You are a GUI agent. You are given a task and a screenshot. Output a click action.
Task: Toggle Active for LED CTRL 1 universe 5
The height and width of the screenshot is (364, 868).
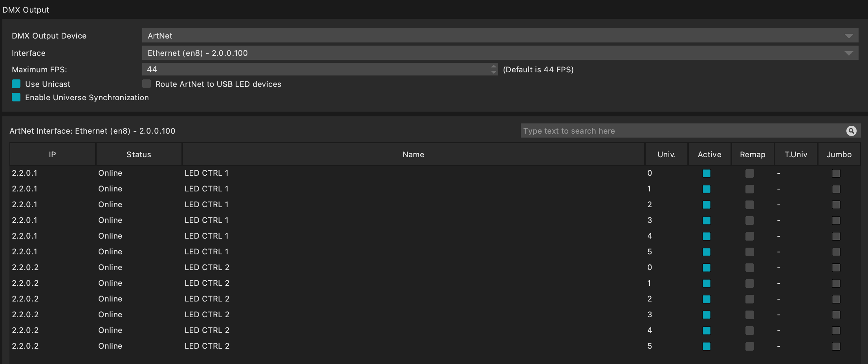coord(707,252)
